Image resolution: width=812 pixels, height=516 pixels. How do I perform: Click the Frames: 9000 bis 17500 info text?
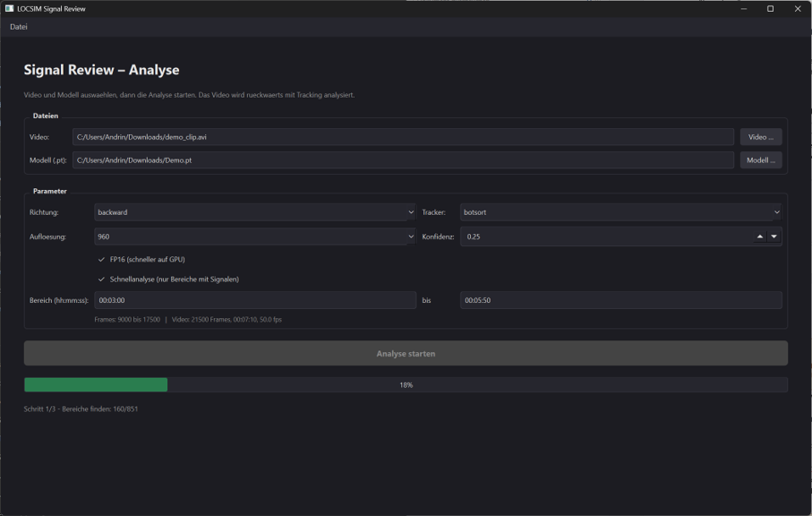tap(127, 320)
